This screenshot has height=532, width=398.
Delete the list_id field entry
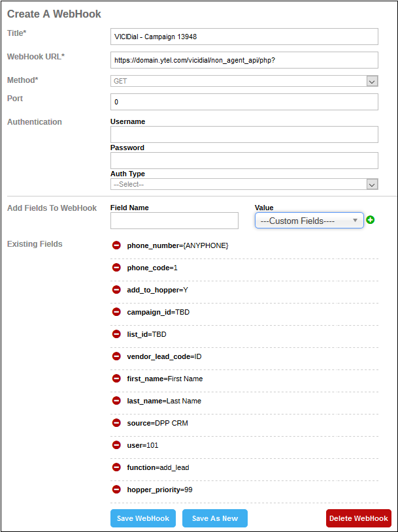[116, 334]
